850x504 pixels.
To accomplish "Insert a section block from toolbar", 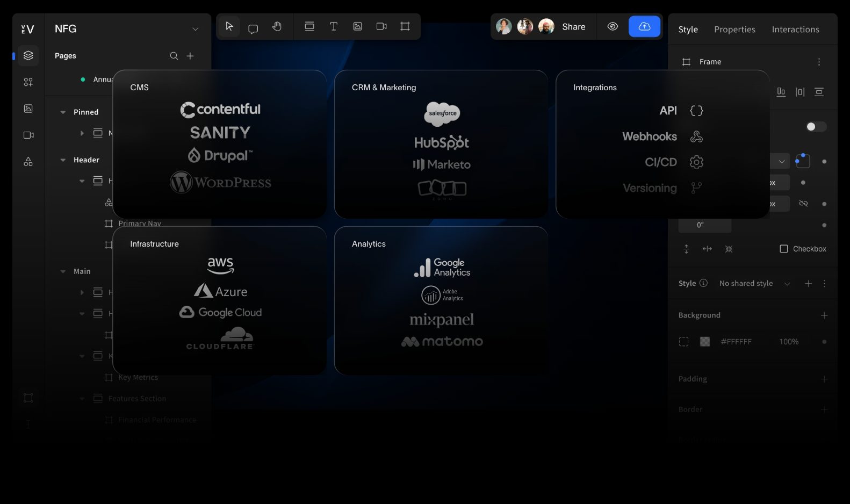I will [309, 26].
